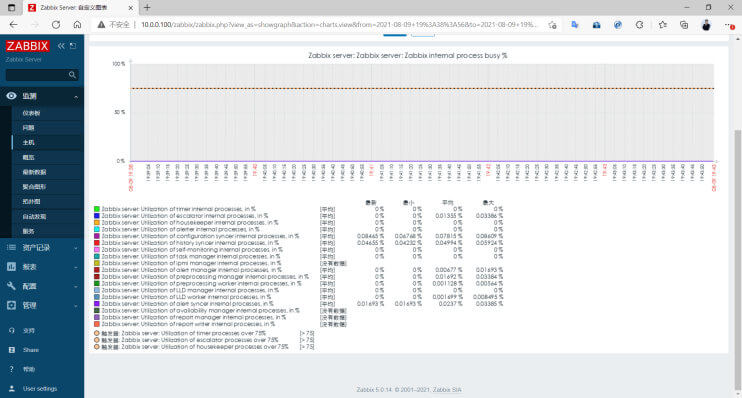
Task: Click the 管理 gear icon
Action: pyautogui.click(x=11, y=305)
